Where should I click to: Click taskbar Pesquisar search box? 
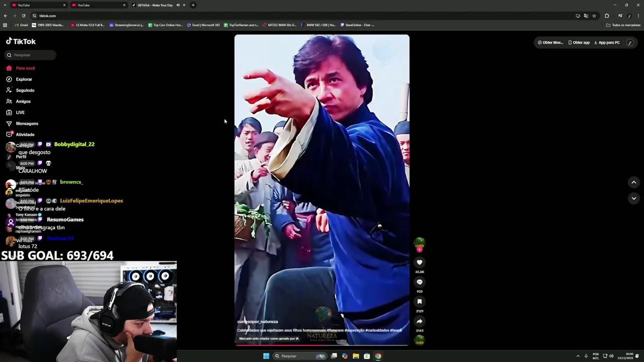299,356
